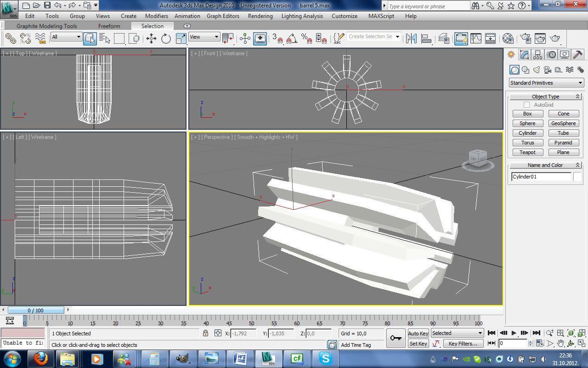Toggle the Auto Key animation mode
The image size is (588, 368).
point(418,333)
